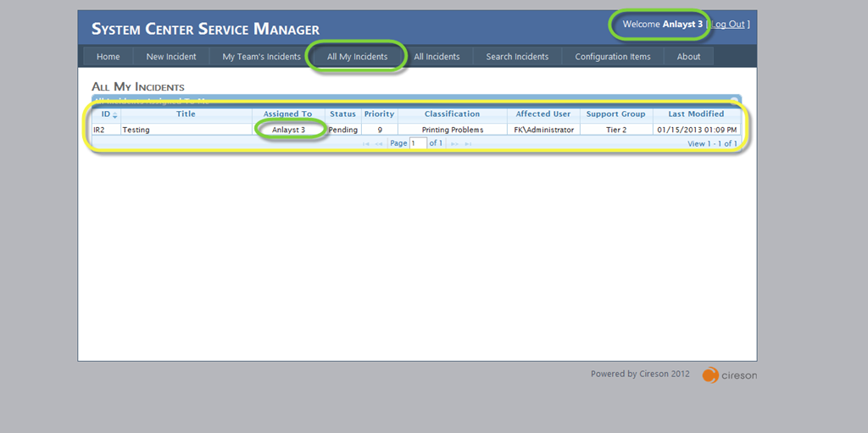Open the About page

pyautogui.click(x=688, y=57)
